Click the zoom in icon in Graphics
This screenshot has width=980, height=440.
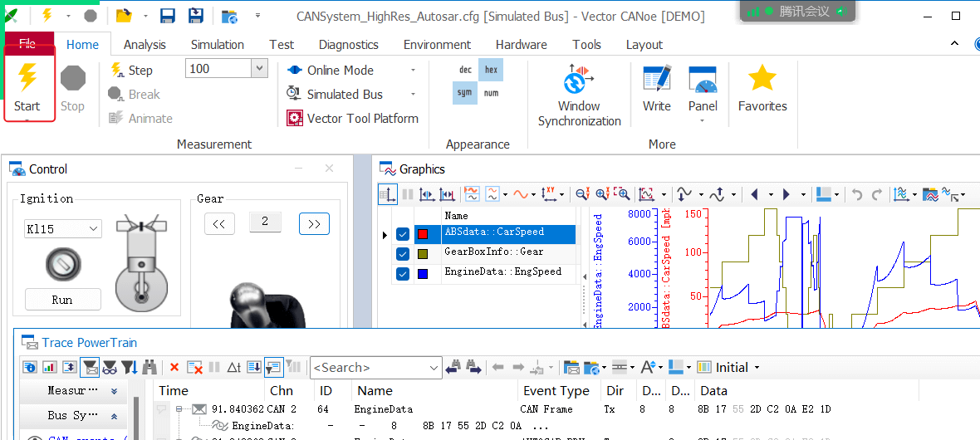(x=602, y=194)
